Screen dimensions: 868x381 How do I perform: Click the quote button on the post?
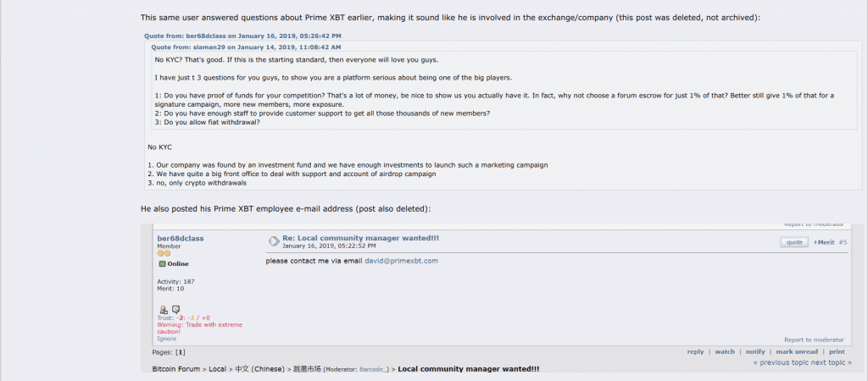tap(794, 242)
